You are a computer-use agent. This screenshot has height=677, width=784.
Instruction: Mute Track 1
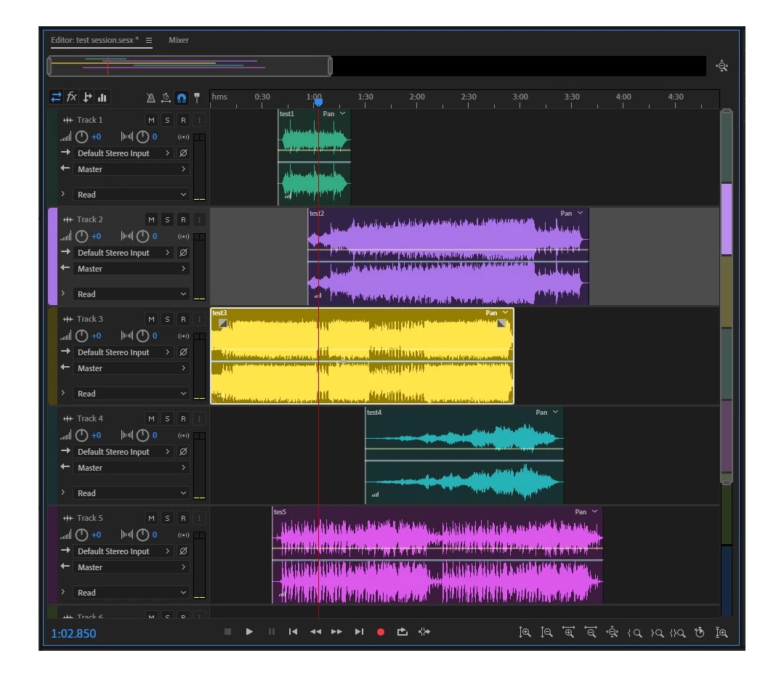151,120
